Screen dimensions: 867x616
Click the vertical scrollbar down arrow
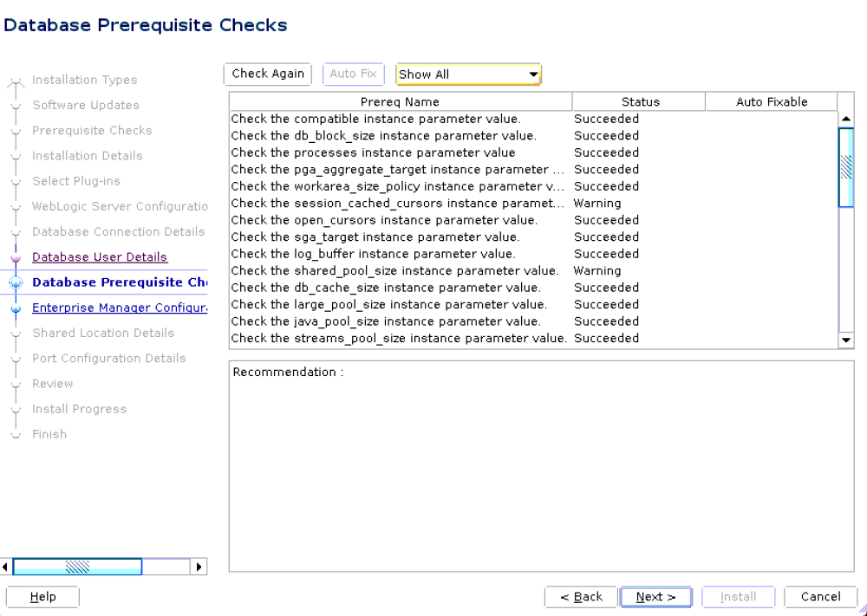point(845,340)
